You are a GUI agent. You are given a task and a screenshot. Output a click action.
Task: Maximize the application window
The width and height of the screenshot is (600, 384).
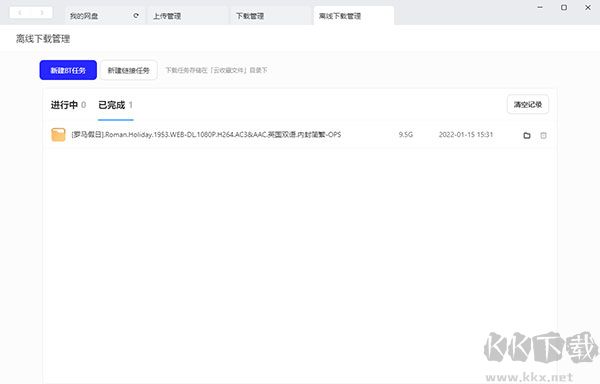click(564, 7)
